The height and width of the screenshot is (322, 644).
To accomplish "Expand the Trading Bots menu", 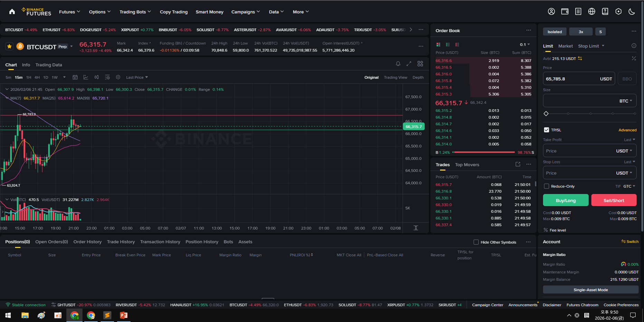I will coord(135,12).
